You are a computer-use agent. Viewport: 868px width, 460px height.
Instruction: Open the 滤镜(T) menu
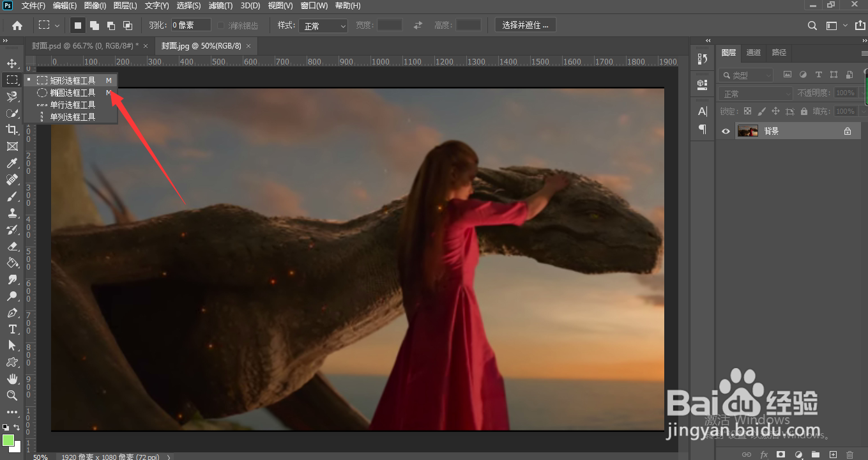coord(221,6)
